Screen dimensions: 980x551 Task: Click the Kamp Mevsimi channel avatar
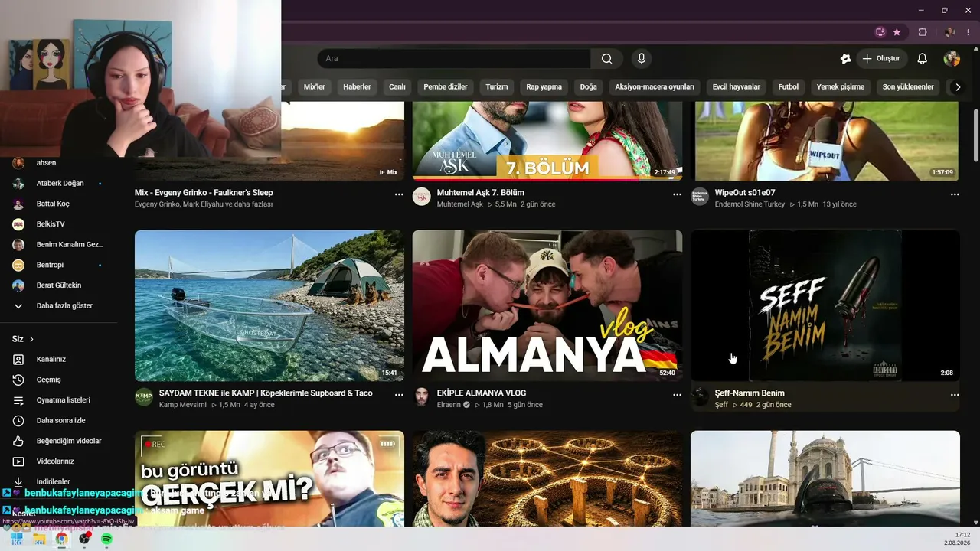[144, 396]
